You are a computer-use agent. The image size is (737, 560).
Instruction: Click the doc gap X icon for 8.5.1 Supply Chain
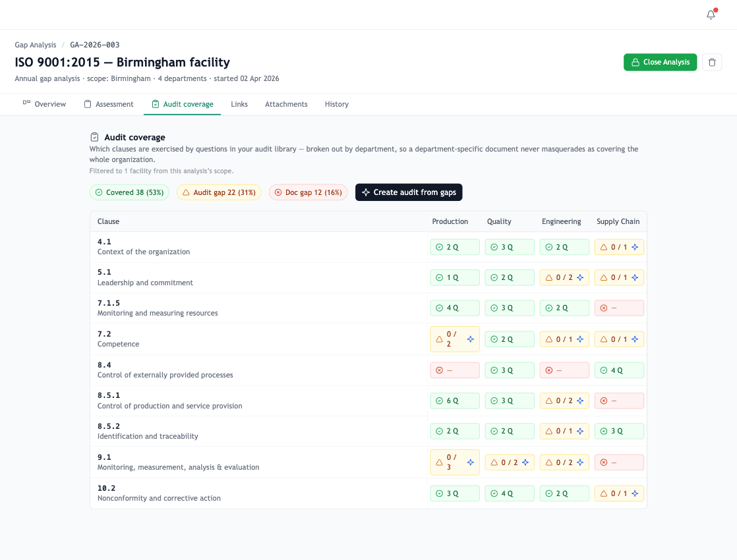tap(604, 401)
